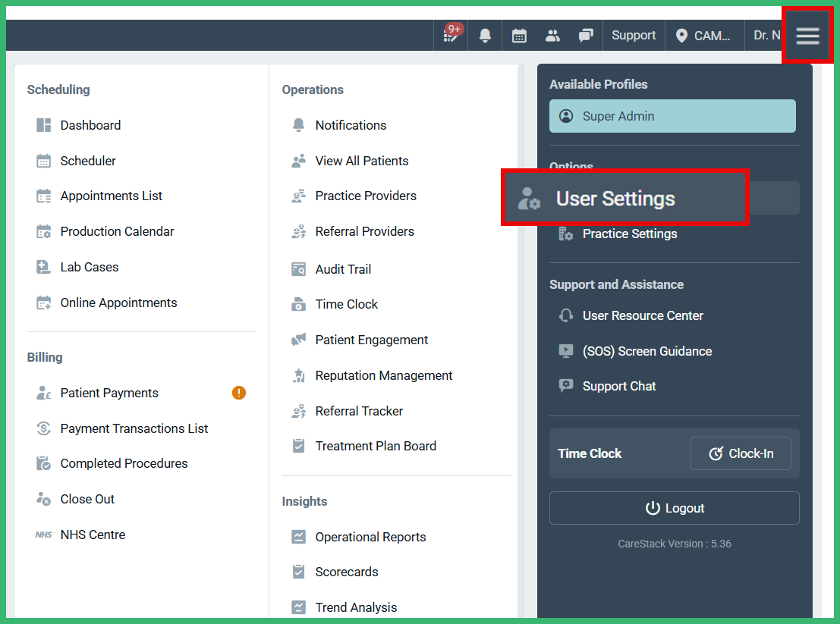The image size is (840, 624).
Task: Click the tasks icon with the 9+ badge
Action: pos(451,35)
